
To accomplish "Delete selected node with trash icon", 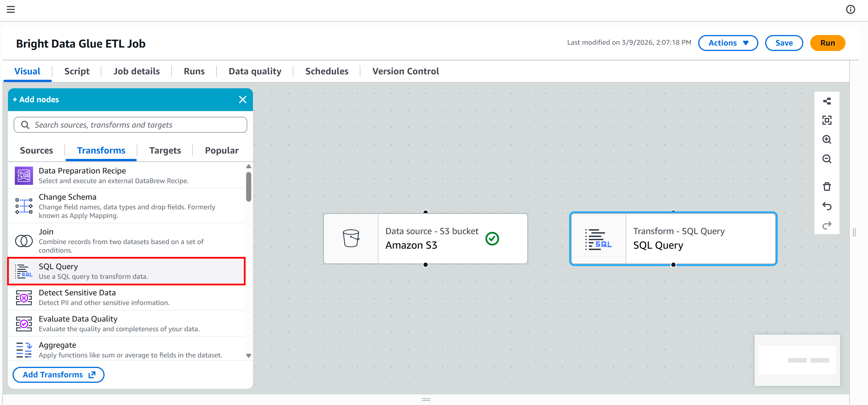I will coord(827,187).
